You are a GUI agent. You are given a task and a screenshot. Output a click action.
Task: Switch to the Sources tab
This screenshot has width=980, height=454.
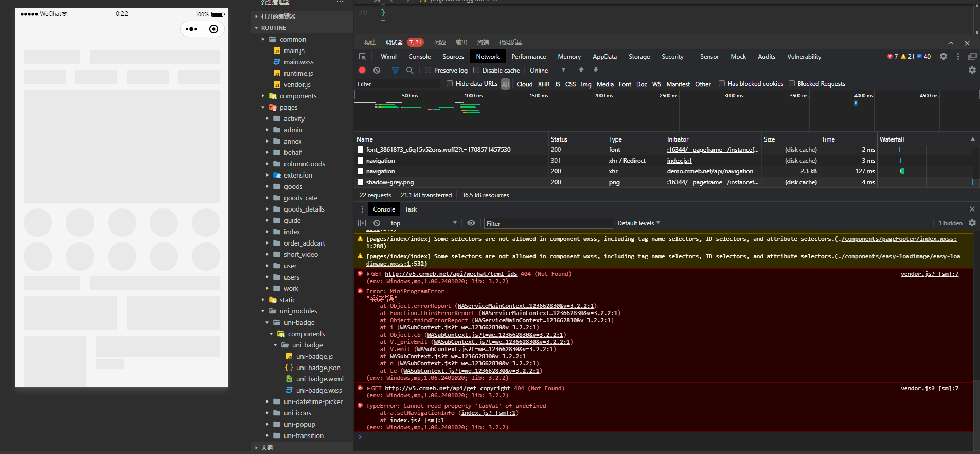coord(453,57)
